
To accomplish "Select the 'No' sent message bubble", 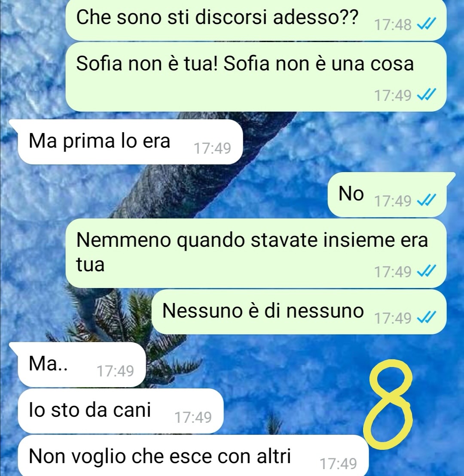I will [x=391, y=194].
